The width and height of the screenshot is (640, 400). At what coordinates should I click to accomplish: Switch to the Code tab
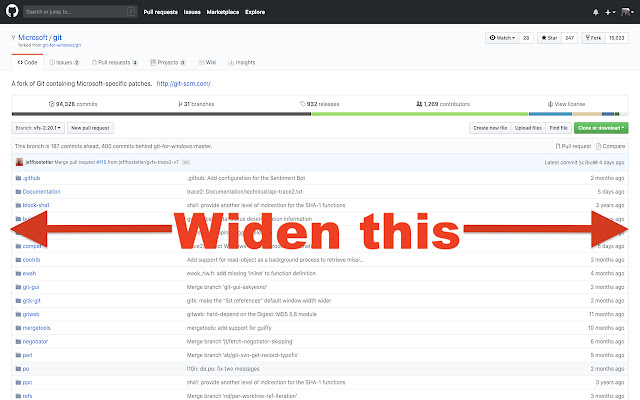pos(27,62)
